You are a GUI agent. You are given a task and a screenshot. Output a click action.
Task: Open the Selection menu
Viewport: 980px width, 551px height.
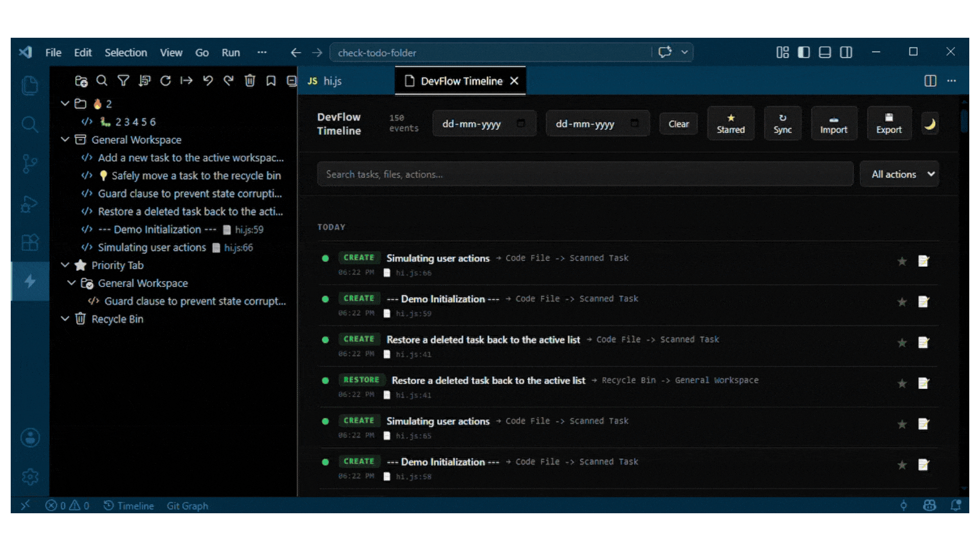pyautogui.click(x=126, y=53)
